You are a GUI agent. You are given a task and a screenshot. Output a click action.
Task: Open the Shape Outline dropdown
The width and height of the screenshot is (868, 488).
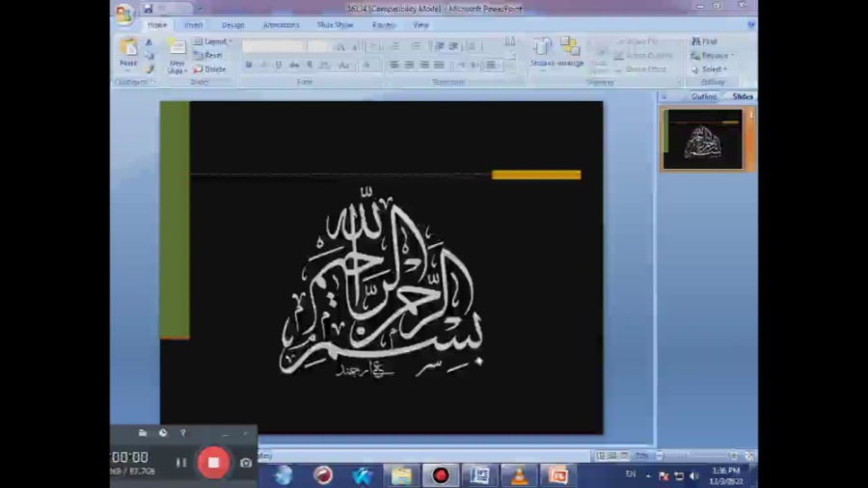(643, 55)
